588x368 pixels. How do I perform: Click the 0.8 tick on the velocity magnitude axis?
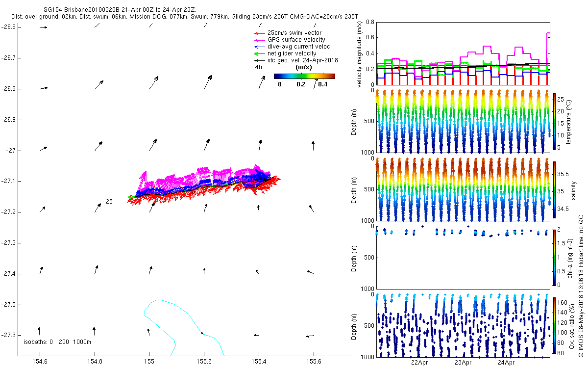[370, 22]
